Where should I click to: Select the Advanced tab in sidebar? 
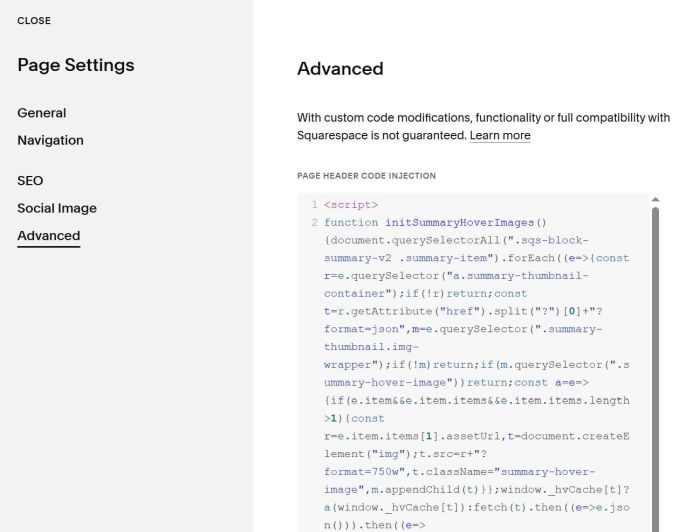(48, 236)
